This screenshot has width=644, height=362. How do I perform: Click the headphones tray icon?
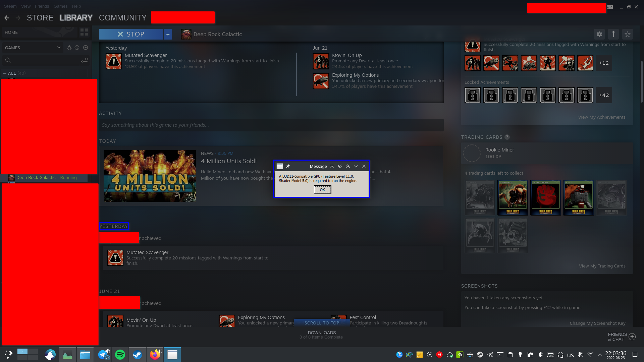coord(560,355)
